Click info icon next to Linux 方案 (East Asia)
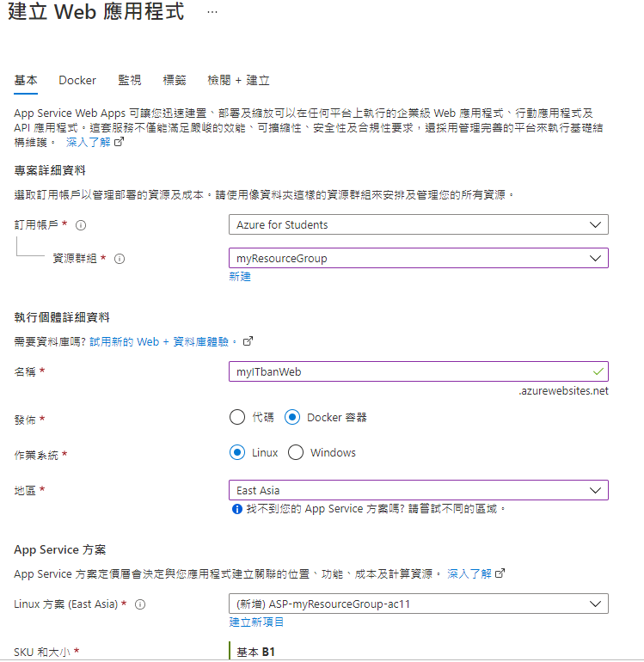The width and height of the screenshot is (644, 662). click(140, 604)
